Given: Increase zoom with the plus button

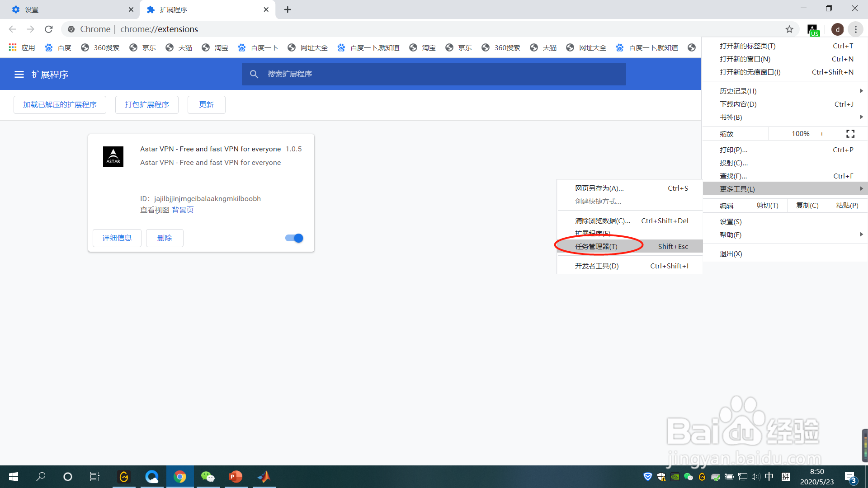Looking at the screenshot, I should [822, 134].
